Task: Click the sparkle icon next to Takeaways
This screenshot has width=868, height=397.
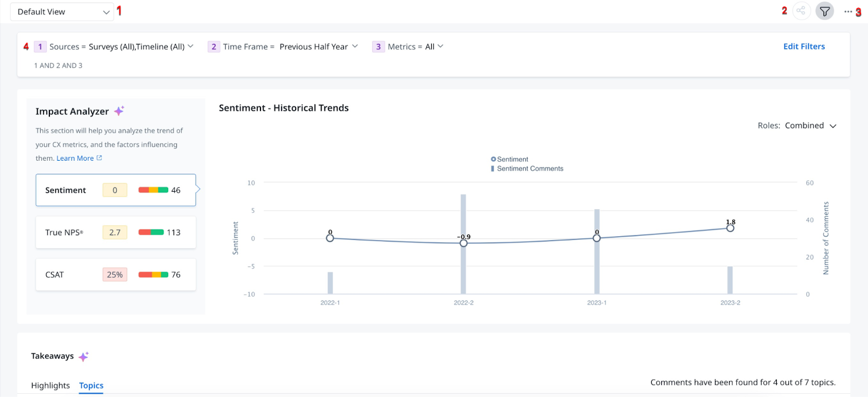Action: [84, 356]
